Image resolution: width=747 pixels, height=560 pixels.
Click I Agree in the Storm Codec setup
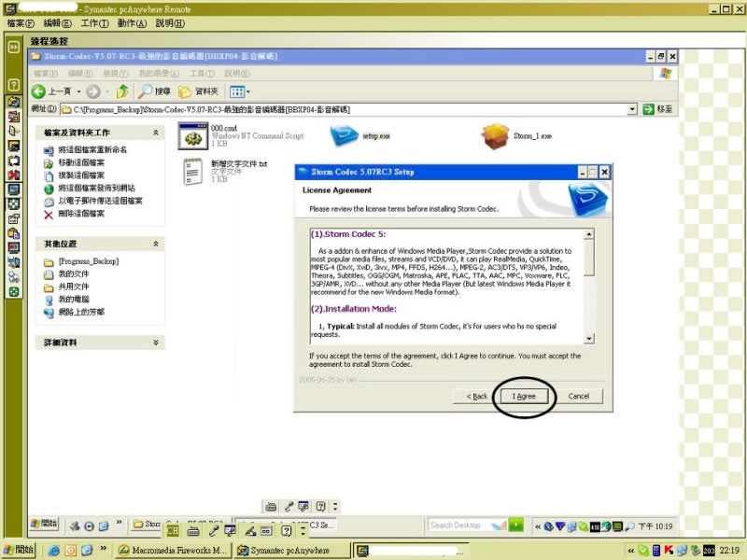524,396
